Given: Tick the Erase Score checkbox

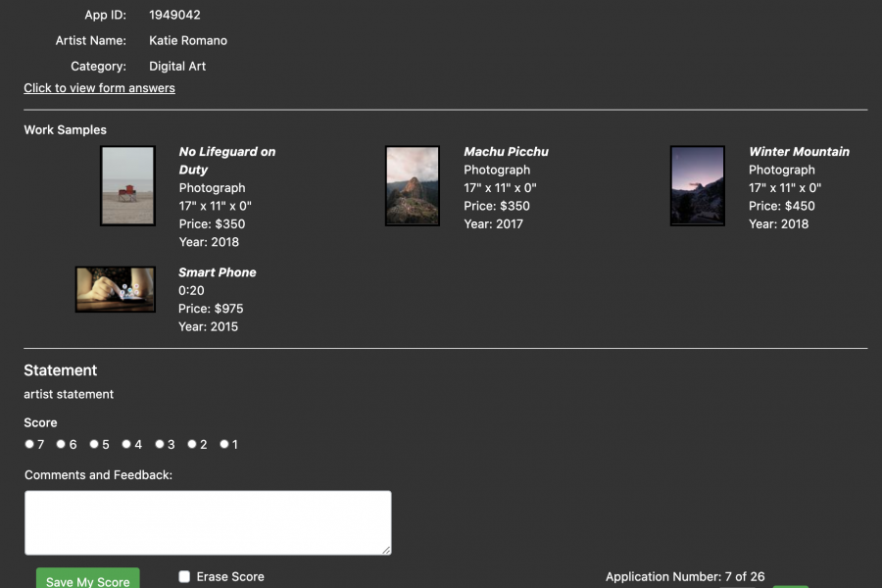Looking at the screenshot, I should (184, 576).
